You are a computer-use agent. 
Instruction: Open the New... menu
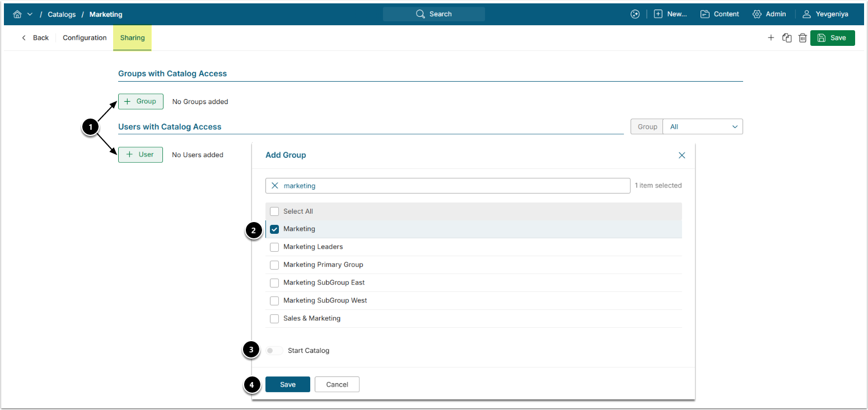(670, 14)
